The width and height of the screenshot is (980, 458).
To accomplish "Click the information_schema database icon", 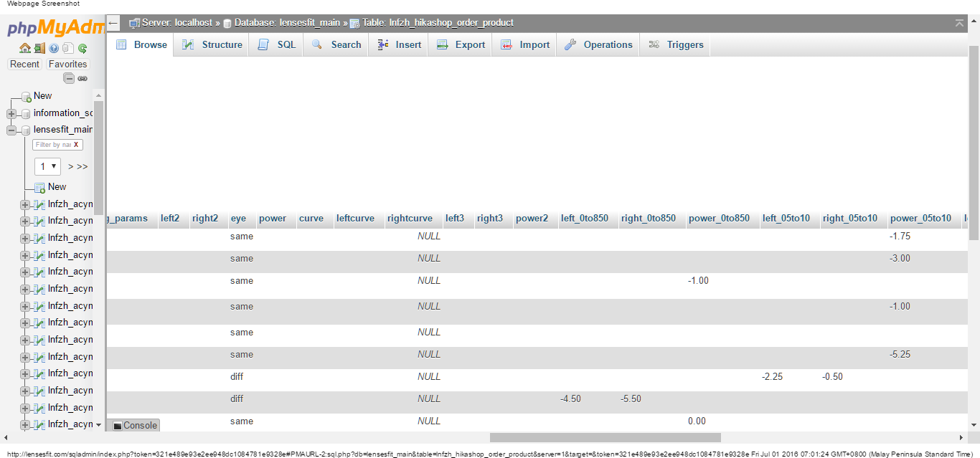I will click(26, 113).
